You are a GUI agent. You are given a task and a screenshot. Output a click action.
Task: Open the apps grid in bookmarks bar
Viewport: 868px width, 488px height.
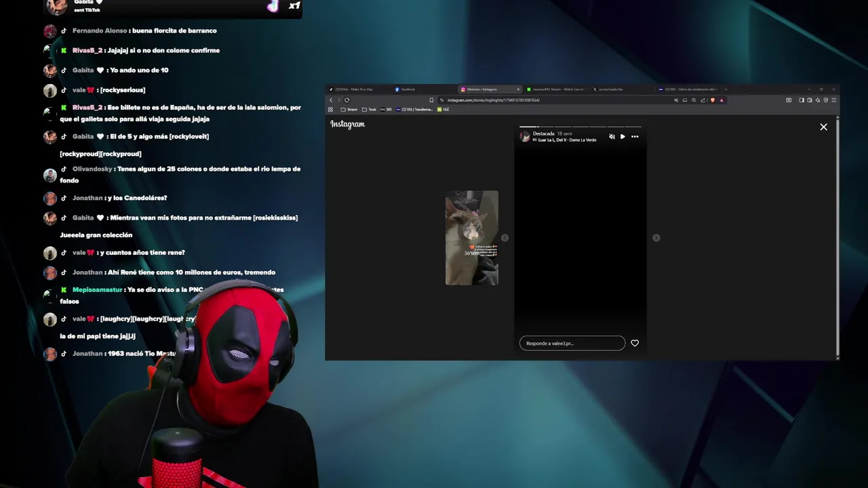330,109
